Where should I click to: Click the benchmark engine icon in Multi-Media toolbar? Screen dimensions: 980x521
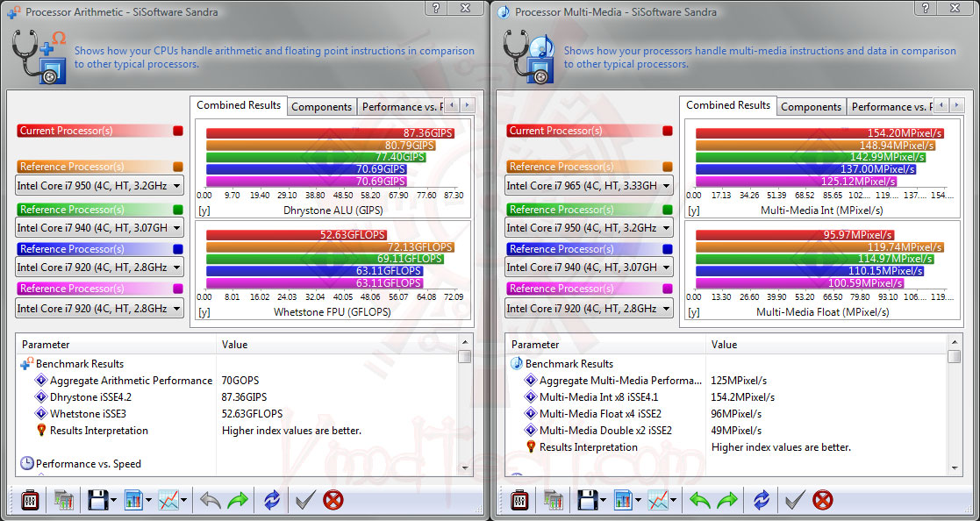[520, 500]
